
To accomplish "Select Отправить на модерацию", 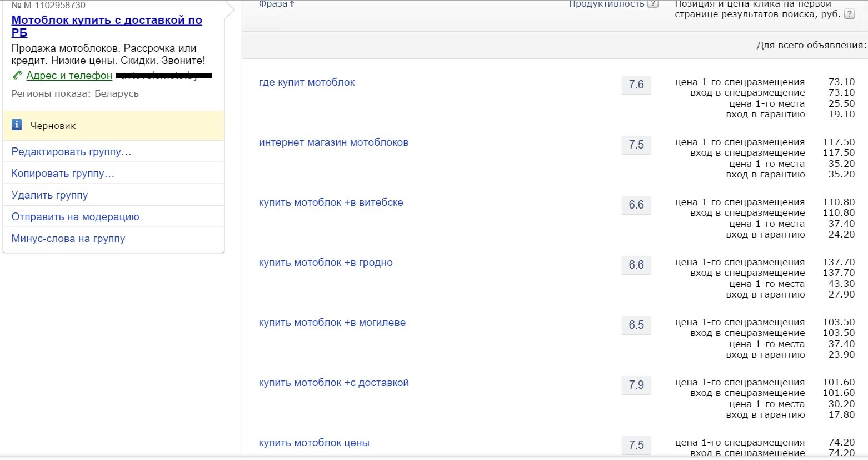I will [x=75, y=217].
